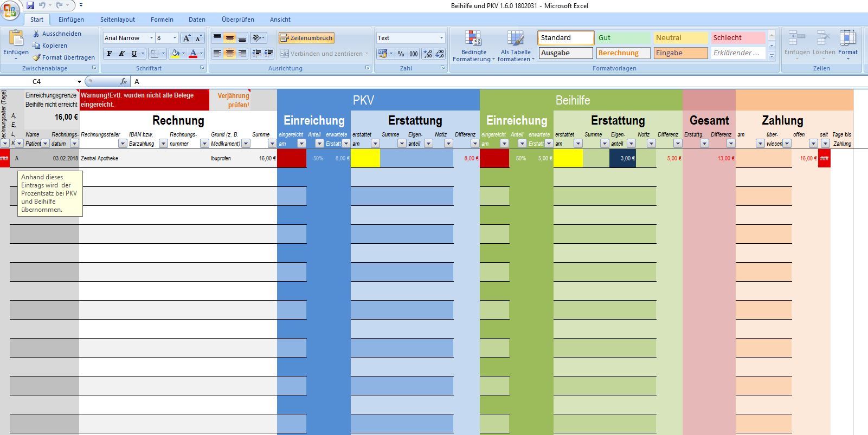Screen dimensions: 868x435
Task: Open the Office button menu
Action: click(x=10, y=10)
